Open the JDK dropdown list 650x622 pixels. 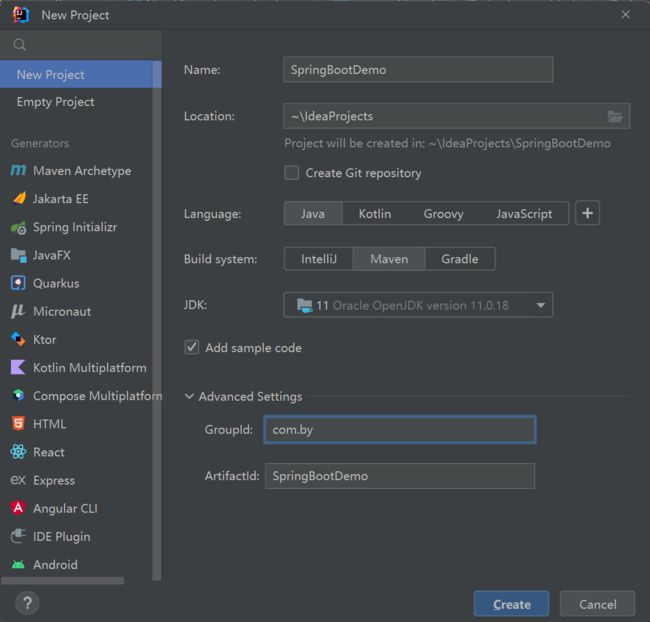418,305
